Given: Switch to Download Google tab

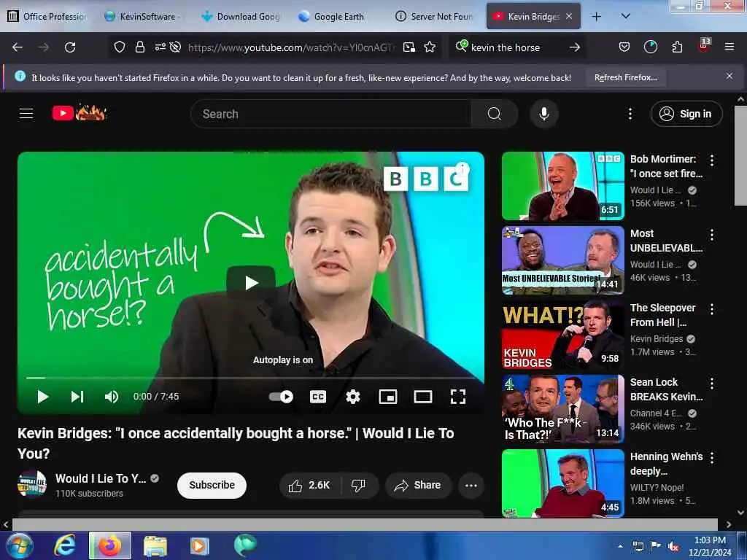Looking at the screenshot, I should [241, 17].
